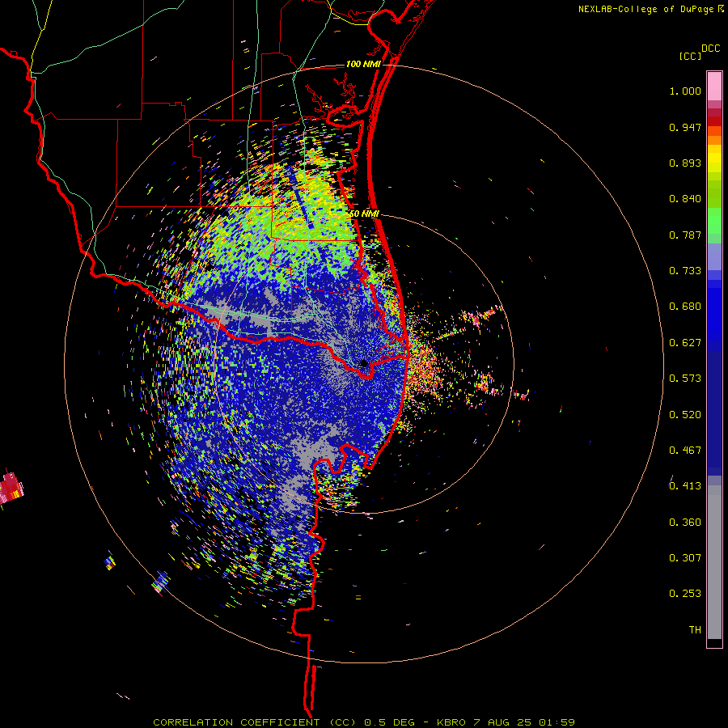The height and width of the screenshot is (728, 728).
Task: Click the 50 NMI range ring label
Action: [x=364, y=214]
